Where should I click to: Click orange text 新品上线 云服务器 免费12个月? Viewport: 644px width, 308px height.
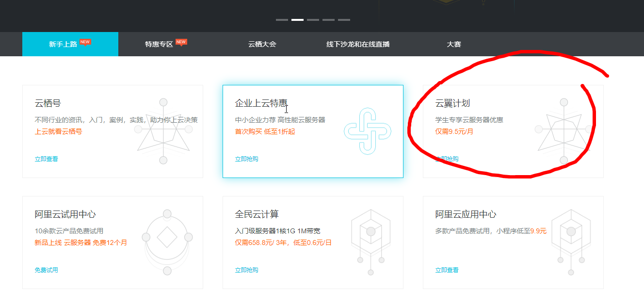pos(81,243)
